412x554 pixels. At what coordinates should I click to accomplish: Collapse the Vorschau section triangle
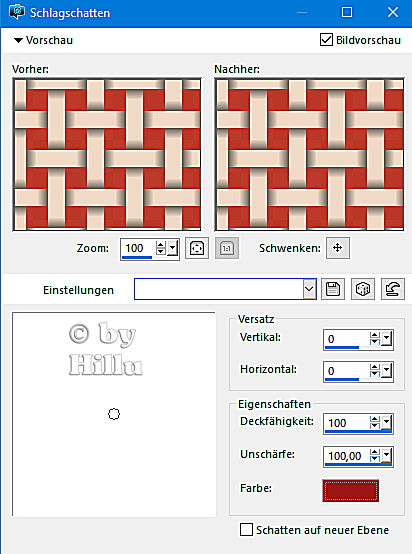pos(18,41)
